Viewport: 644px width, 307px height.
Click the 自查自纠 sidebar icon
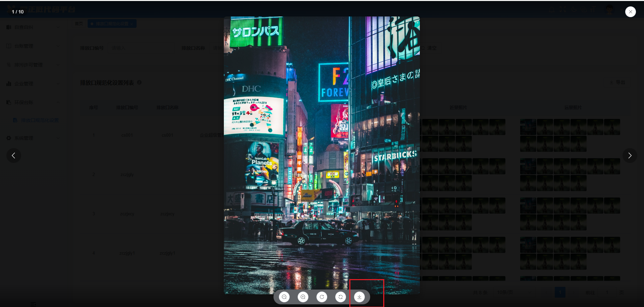pyautogui.click(x=9, y=27)
